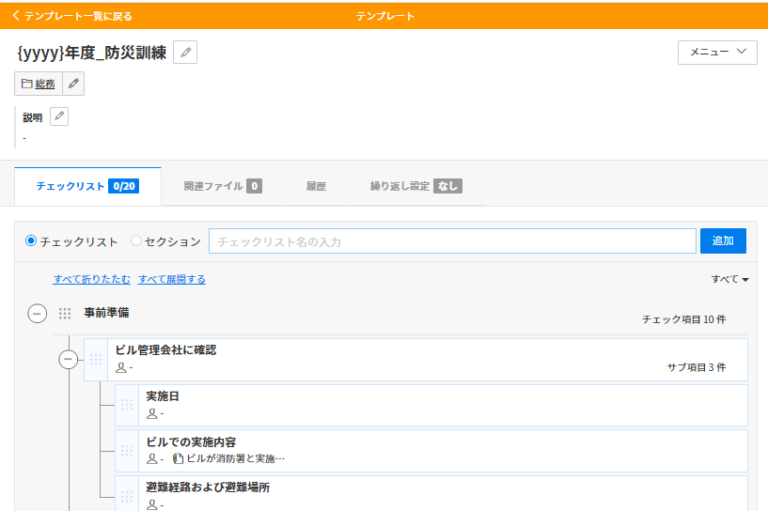Select the チェックリスト radio button

pos(31,241)
